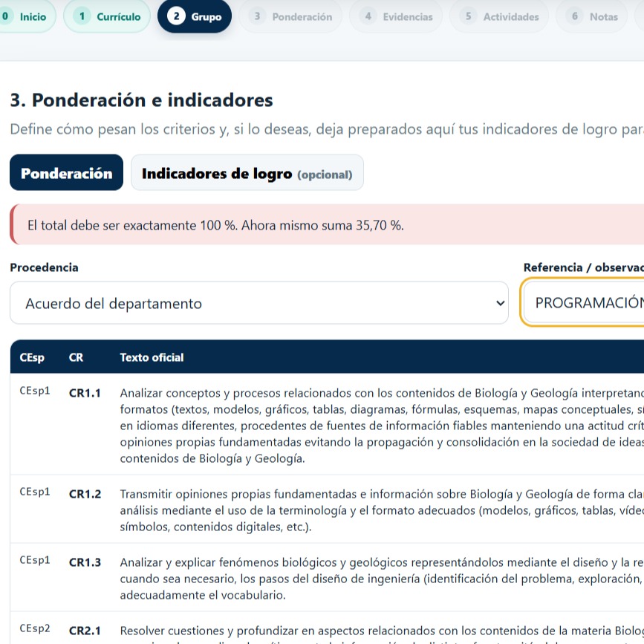644x644 pixels.
Task: Click the step number 2 circle icon
Action: coord(176,16)
